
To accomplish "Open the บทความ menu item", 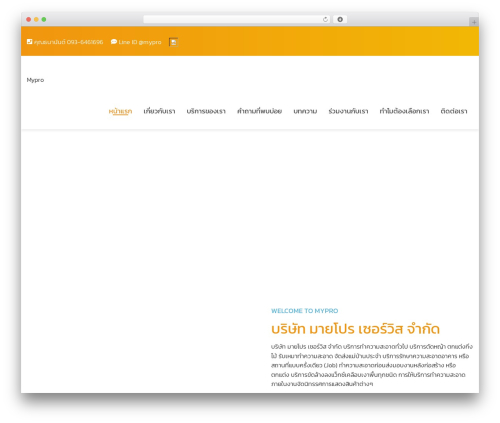I will (305, 111).
